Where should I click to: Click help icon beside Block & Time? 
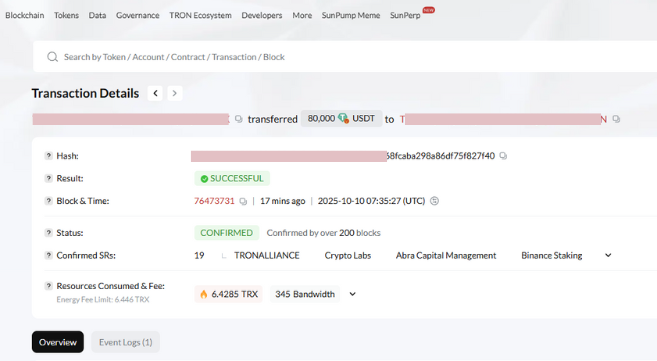click(49, 201)
